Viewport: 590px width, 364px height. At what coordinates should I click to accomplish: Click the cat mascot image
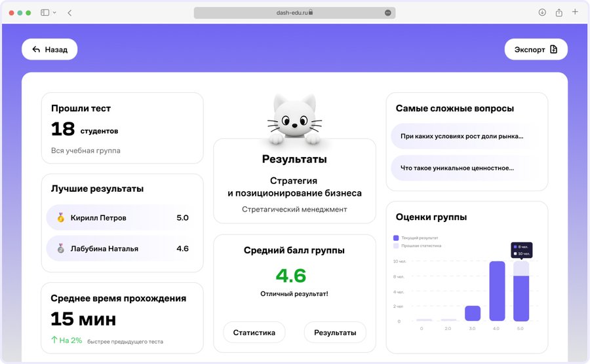(294, 119)
